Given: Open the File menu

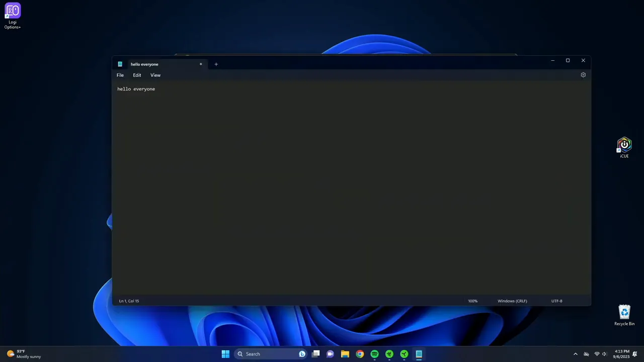Looking at the screenshot, I should pyautogui.click(x=120, y=75).
